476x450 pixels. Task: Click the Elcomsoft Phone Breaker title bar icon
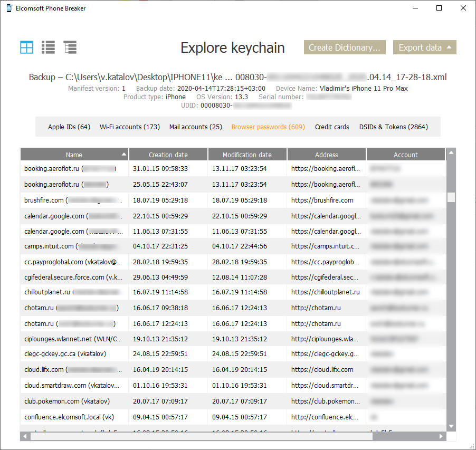click(x=8, y=8)
